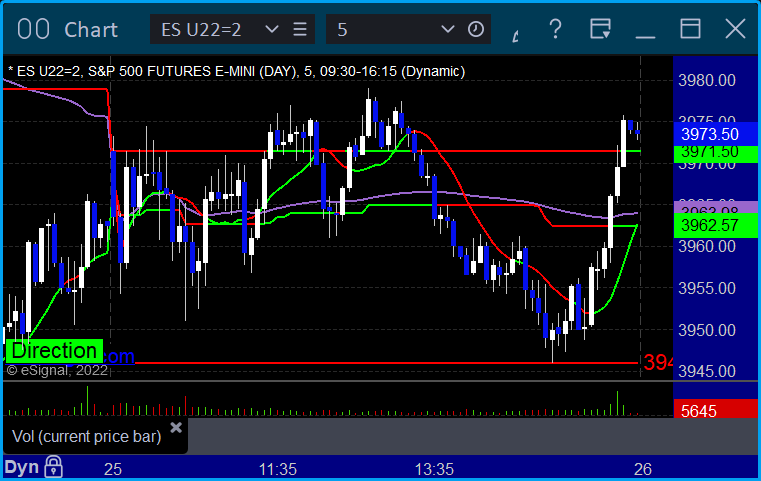The width and height of the screenshot is (761, 481).
Task: Close the Chart window
Action: pos(735,29)
